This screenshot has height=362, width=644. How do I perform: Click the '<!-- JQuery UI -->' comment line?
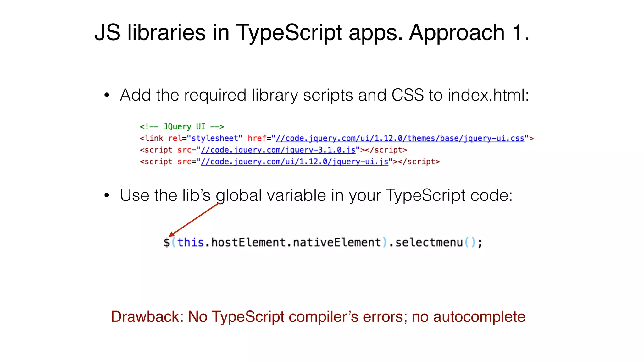point(182,127)
